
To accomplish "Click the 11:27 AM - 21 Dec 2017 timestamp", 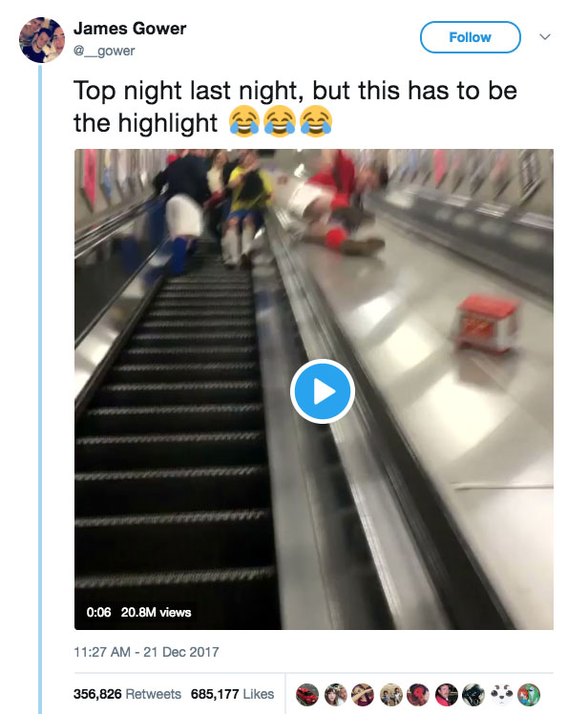I will tap(146, 652).
